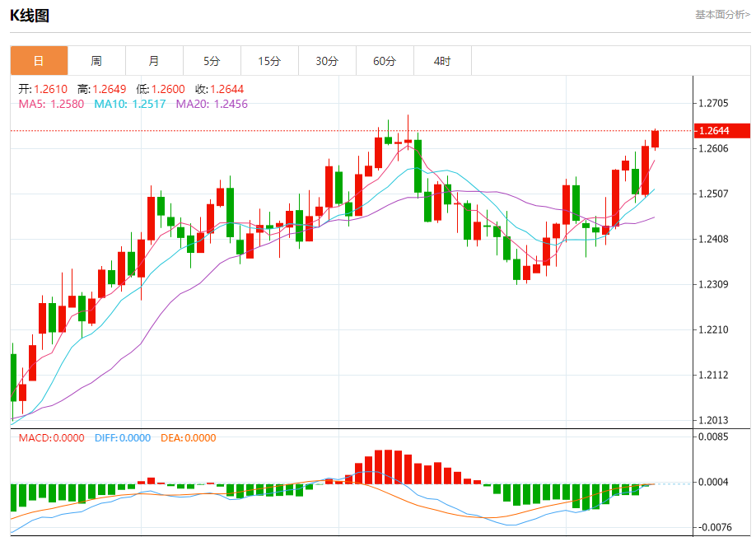Image resolution: width=756 pixels, height=537 pixels.
Task: Switch to the 月 monthly tab
Action: pos(154,61)
